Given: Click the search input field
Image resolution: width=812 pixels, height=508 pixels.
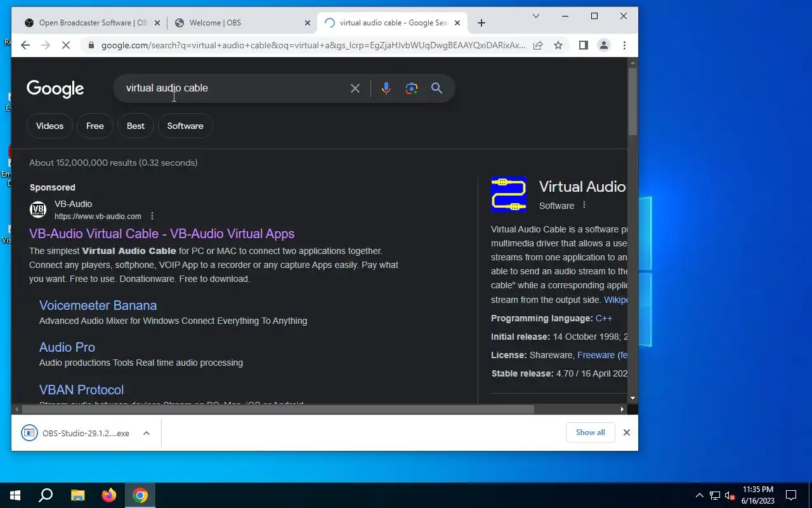Looking at the screenshot, I should 235,88.
